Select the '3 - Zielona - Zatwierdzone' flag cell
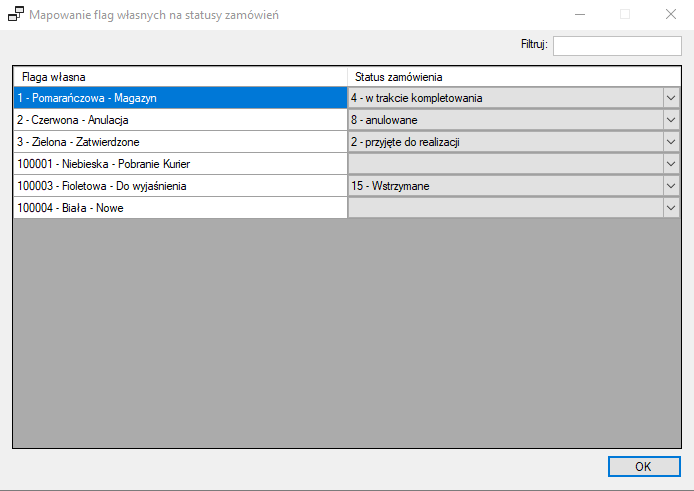 [x=180, y=142]
